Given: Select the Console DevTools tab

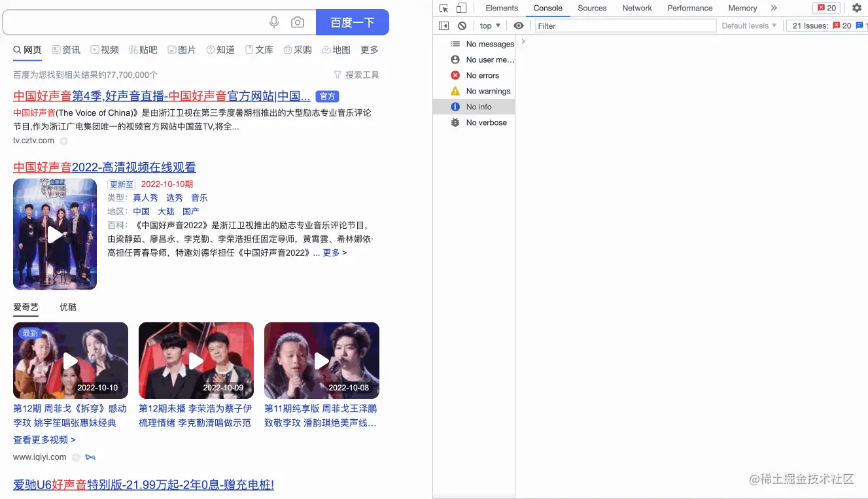Looking at the screenshot, I should [x=548, y=9].
